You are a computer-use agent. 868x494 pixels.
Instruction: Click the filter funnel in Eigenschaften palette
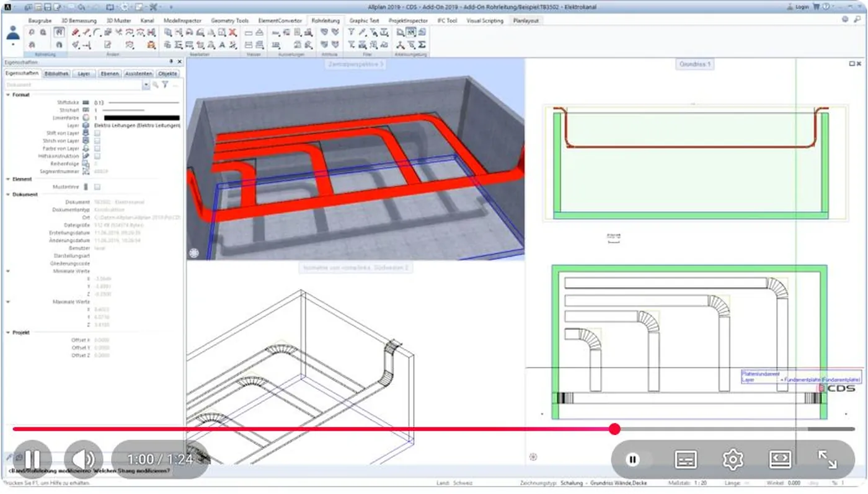pyautogui.click(x=166, y=85)
